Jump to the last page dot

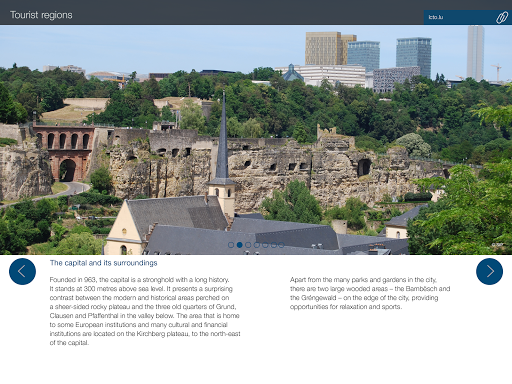[x=281, y=245]
